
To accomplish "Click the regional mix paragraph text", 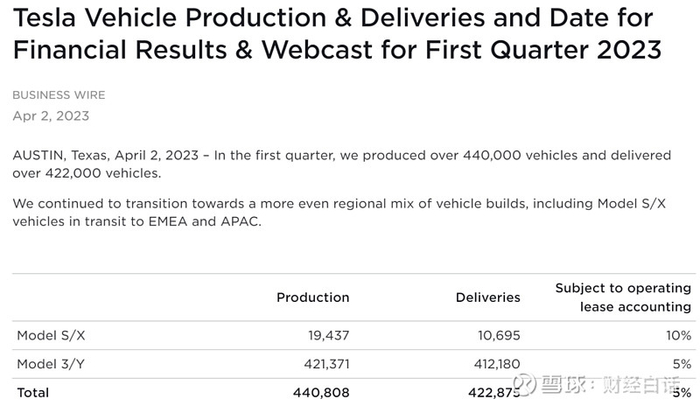I will point(341,211).
